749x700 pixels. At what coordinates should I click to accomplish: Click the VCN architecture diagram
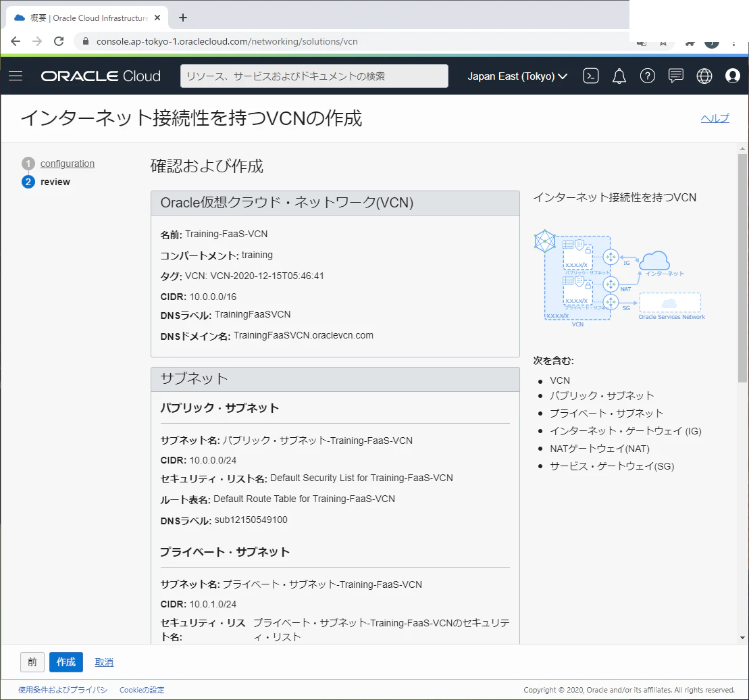(619, 278)
